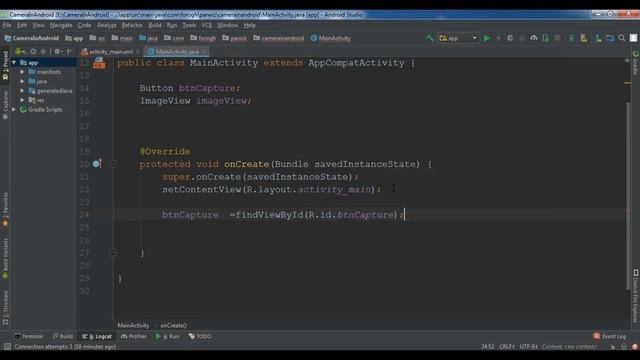Run the app with the green play button

tap(487, 38)
